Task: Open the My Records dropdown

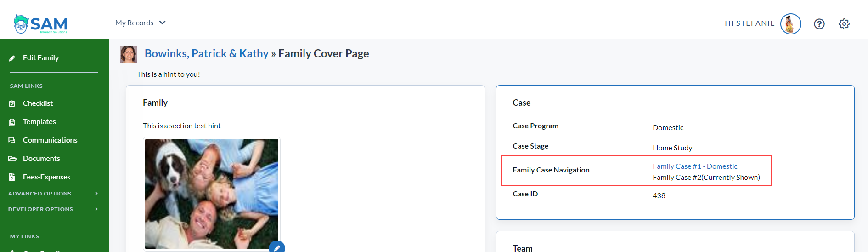Action: (x=140, y=23)
